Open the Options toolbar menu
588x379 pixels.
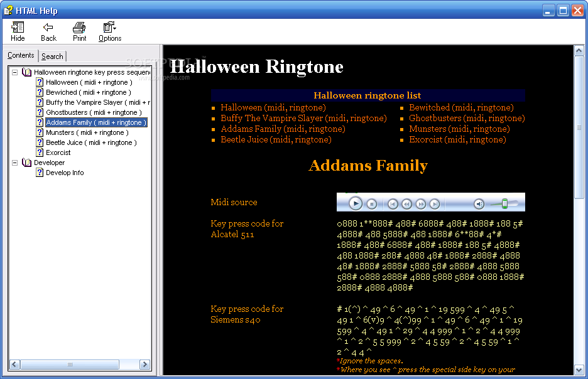(110, 31)
